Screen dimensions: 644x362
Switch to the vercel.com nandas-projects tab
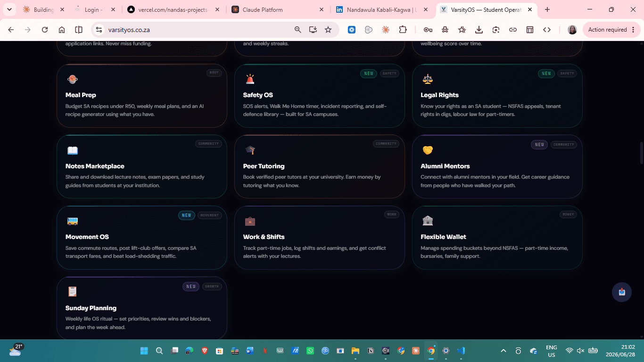point(173,9)
